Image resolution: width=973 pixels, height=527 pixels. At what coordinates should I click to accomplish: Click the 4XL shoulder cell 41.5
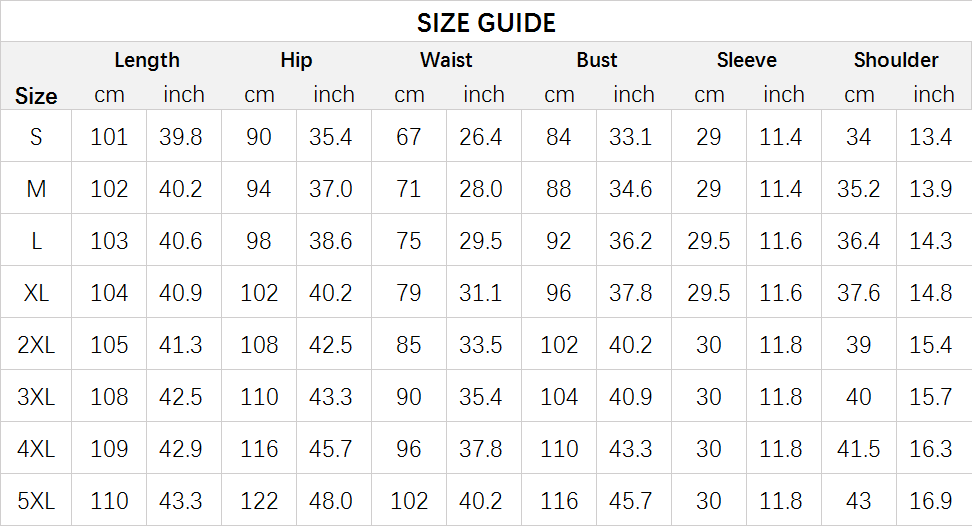859,449
